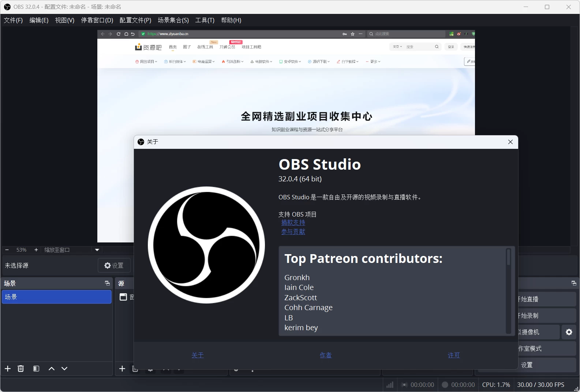Open the 停靠窗口(D) menu
580x392 pixels.
(x=97, y=20)
